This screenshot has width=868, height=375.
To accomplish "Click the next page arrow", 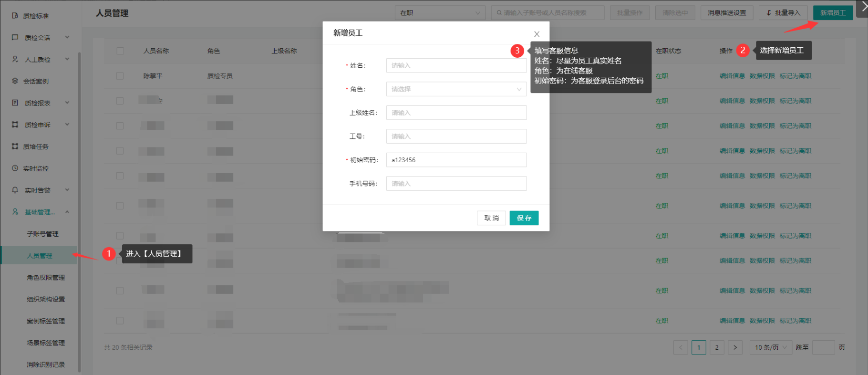I will [735, 347].
